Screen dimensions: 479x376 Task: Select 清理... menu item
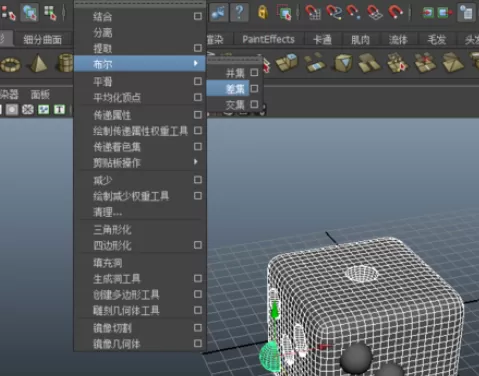[107, 212]
